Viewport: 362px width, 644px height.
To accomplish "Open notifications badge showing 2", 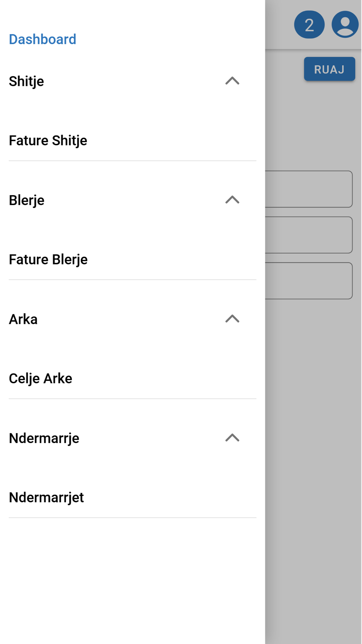I will point(309,25).
